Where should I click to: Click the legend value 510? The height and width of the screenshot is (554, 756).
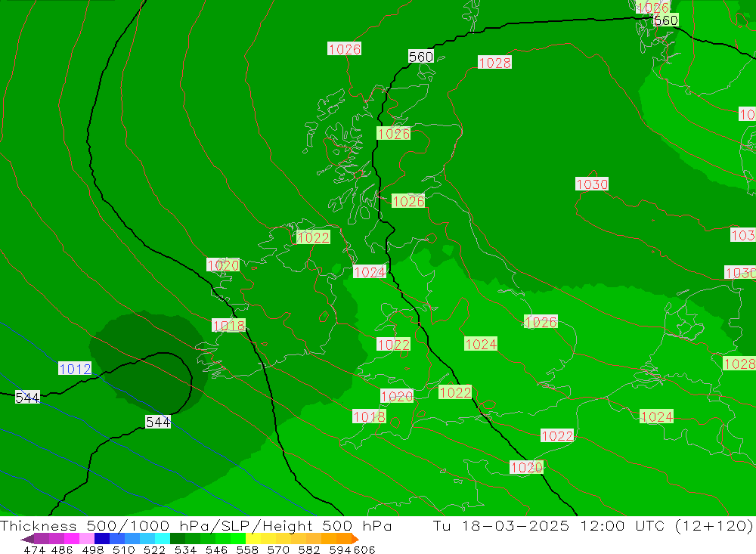pyautogui.click(x=124, y=549)
